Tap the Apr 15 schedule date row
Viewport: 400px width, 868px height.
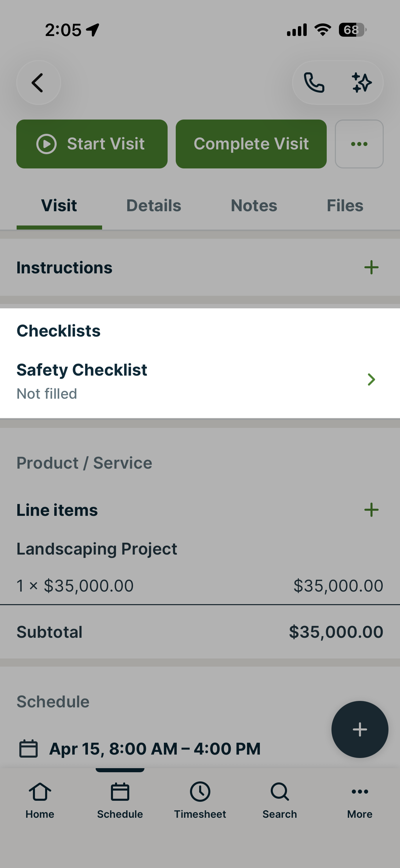point(155,748)
